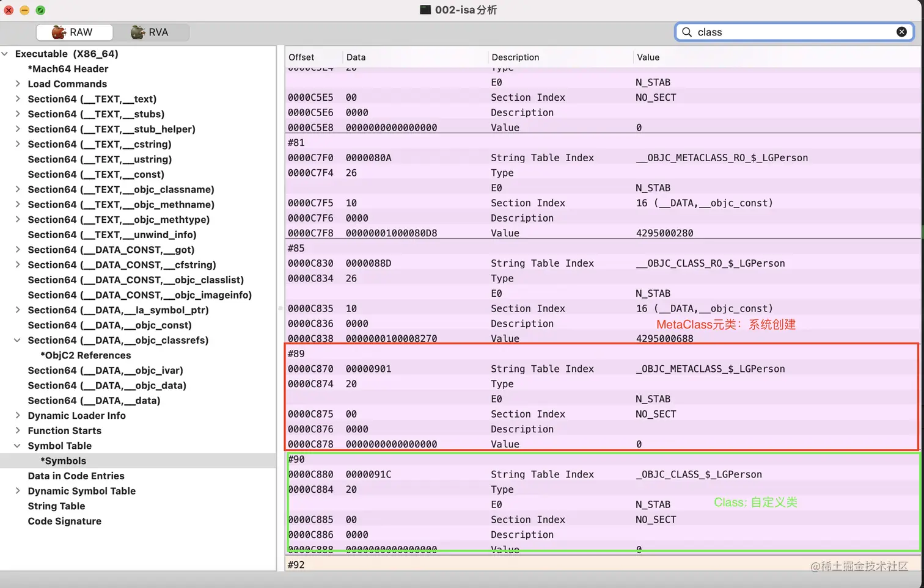
Task: Select the *Symbols tree item
Action: pyautogui.click(x=64, y=461)
